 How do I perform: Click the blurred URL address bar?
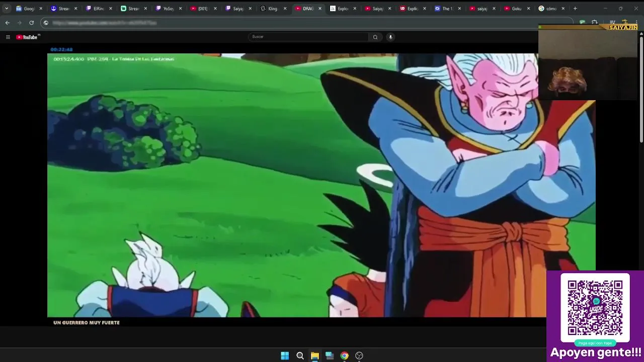pos(307,23)
